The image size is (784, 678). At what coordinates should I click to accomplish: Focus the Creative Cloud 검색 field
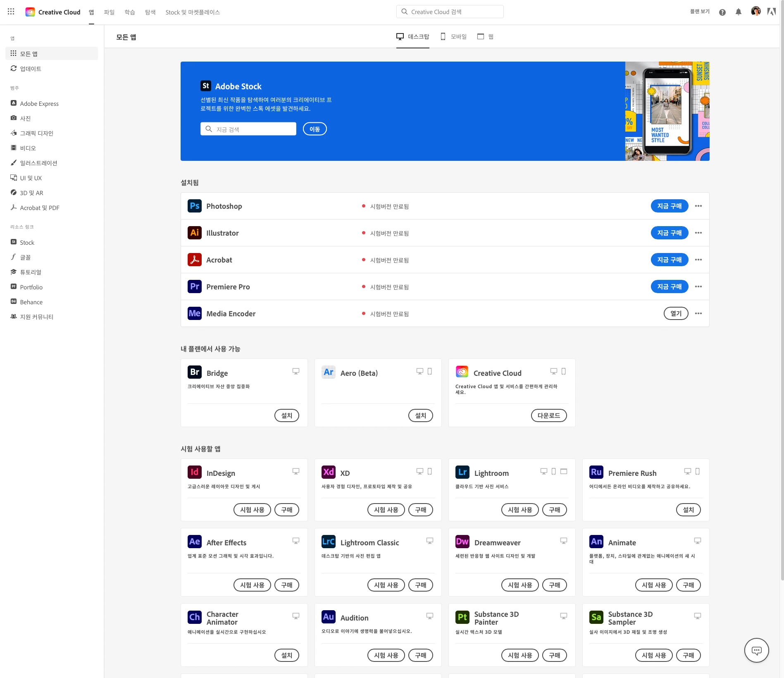click(450, 12)
